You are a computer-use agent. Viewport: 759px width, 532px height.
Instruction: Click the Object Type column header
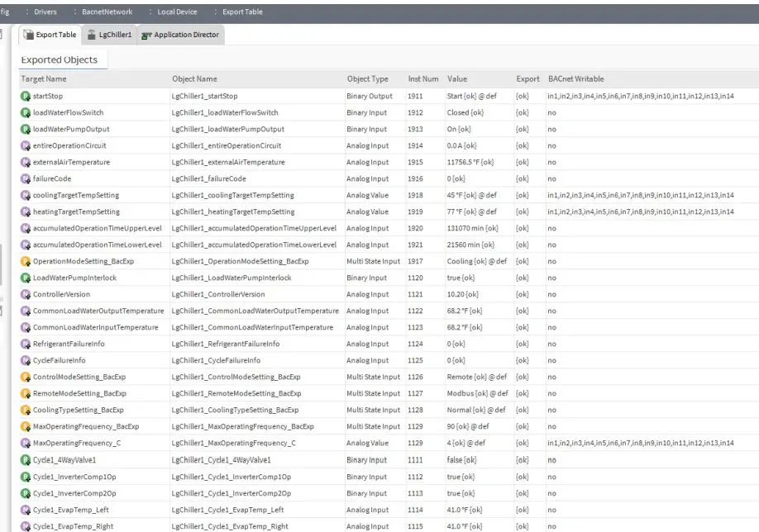(x=367, y=79)
